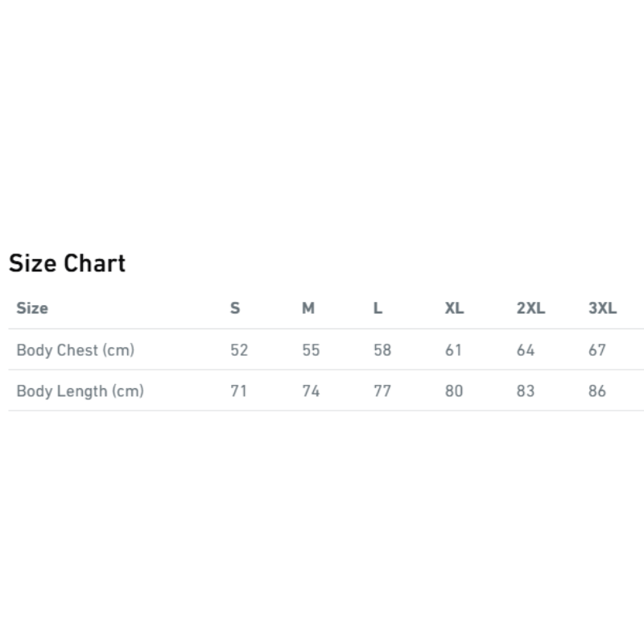Click the S size column header
The height and width of the screenshot is (644, 644).
coord(235,308)
